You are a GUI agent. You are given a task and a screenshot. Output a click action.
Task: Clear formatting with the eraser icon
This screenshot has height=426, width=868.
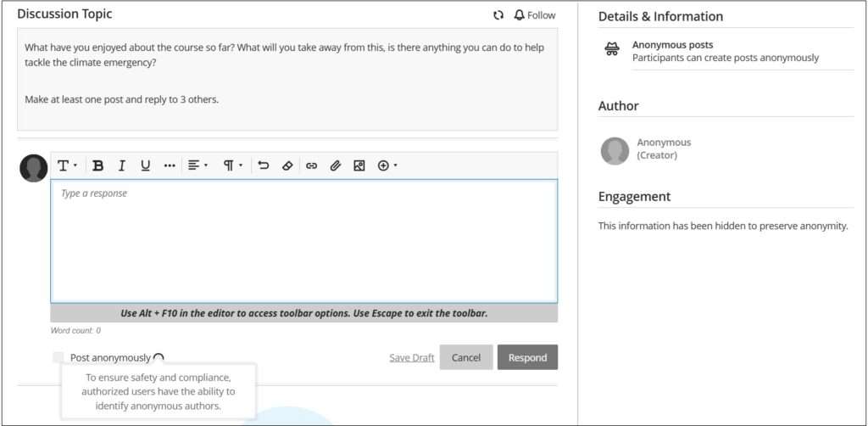(x=287, y=165)
